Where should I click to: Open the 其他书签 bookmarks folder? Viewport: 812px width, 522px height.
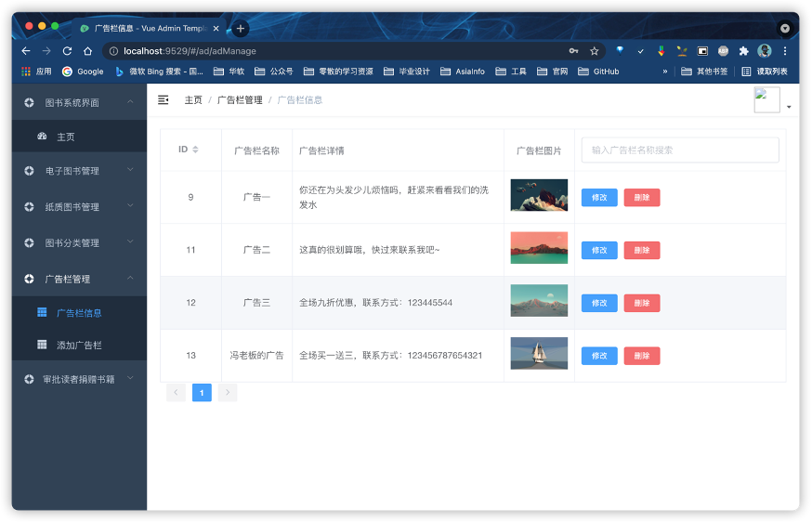(704, 72)
